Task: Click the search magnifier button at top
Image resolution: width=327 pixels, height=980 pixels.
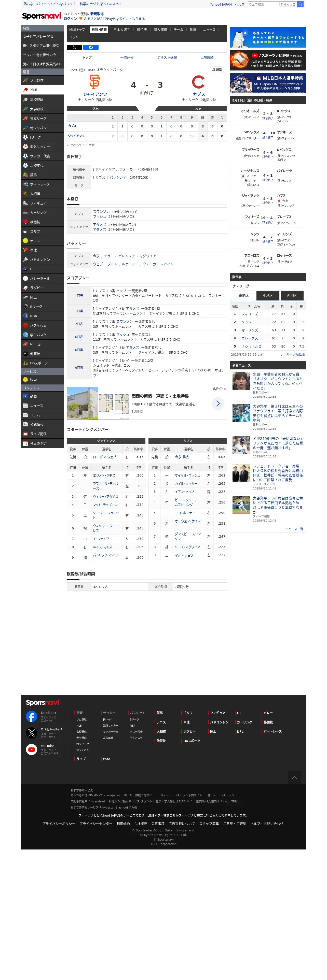Action: 300,4
